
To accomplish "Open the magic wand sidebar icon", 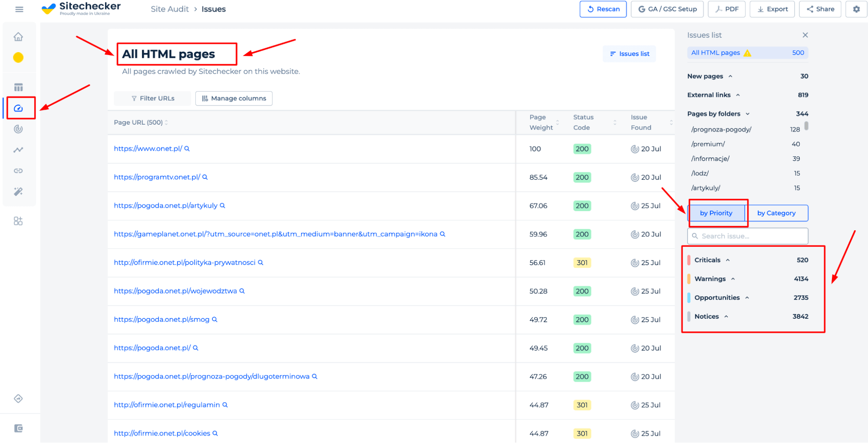I will point(18,192).
